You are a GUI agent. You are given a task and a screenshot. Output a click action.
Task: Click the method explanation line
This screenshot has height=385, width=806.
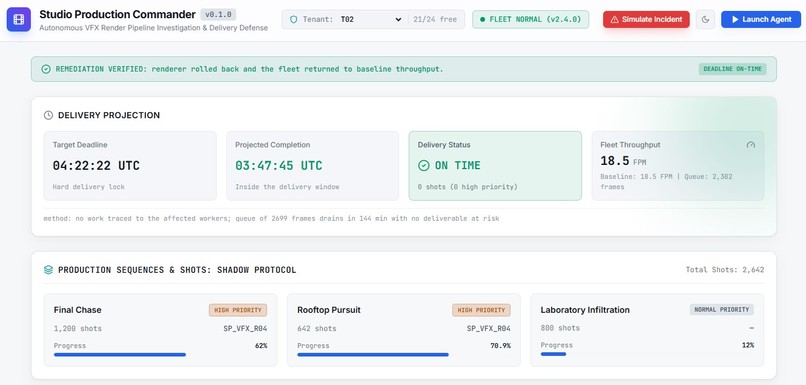pos(271,218)
